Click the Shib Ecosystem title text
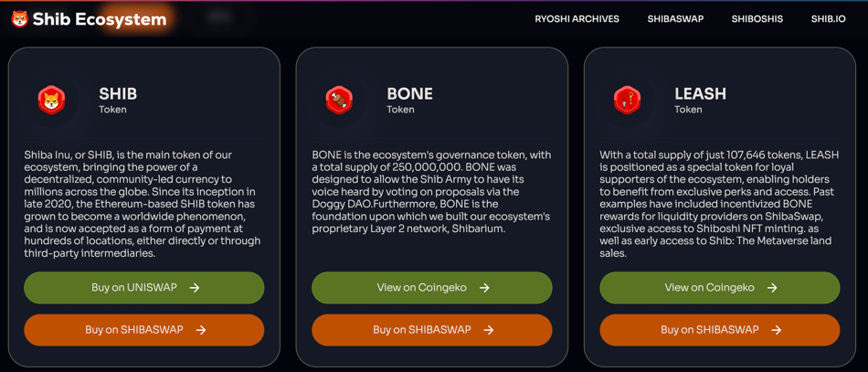This screenshot has width=868, height=372. point(100,19)
